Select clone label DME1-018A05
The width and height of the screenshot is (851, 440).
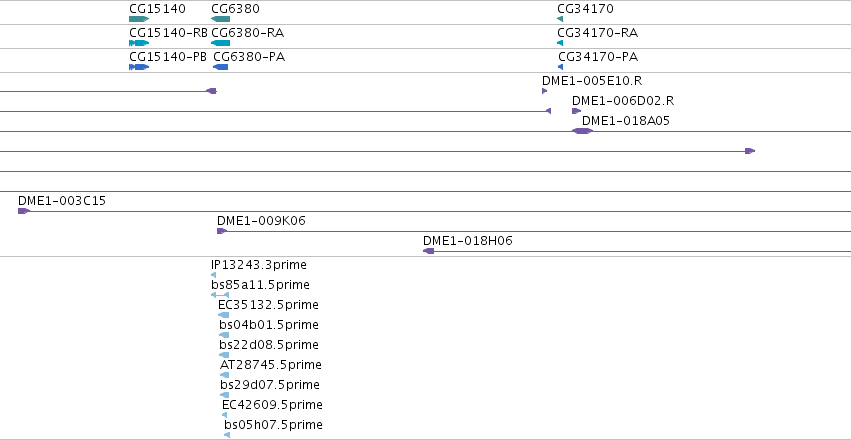click(626, 120)
